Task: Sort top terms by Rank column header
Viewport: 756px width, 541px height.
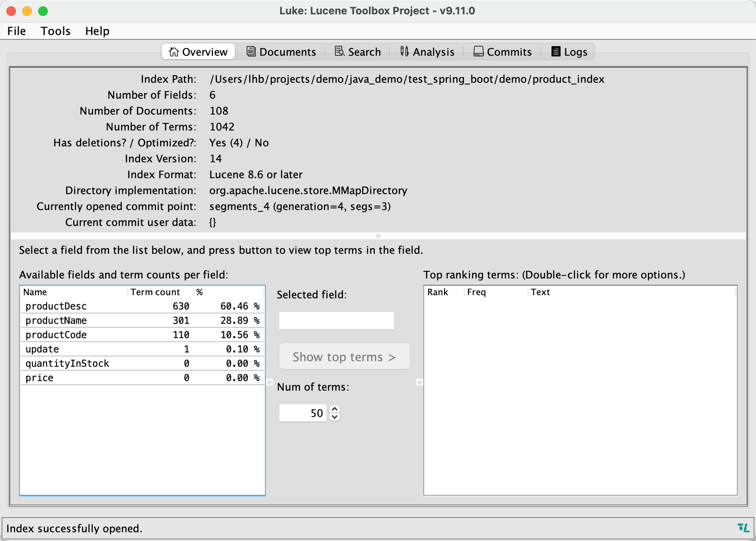Action: (x=444, y=292)
